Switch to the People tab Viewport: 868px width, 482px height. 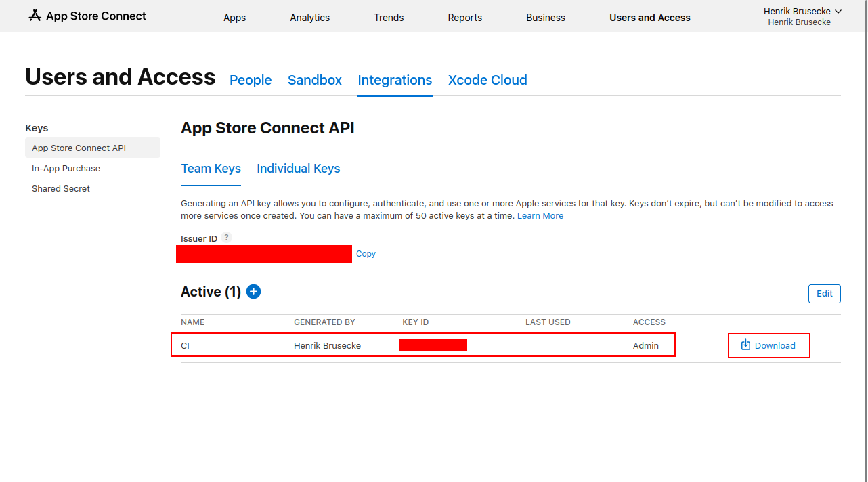pos(251,80)
